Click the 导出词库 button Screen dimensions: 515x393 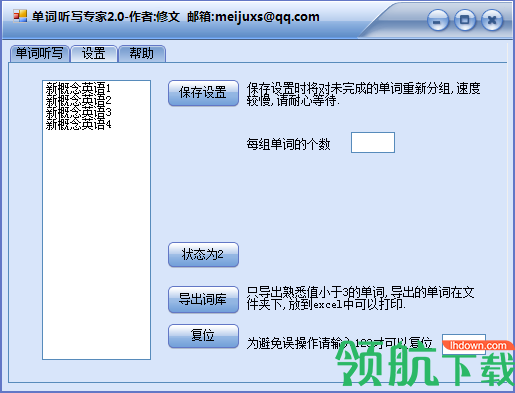pyautogui.click(x=203, y=299)
